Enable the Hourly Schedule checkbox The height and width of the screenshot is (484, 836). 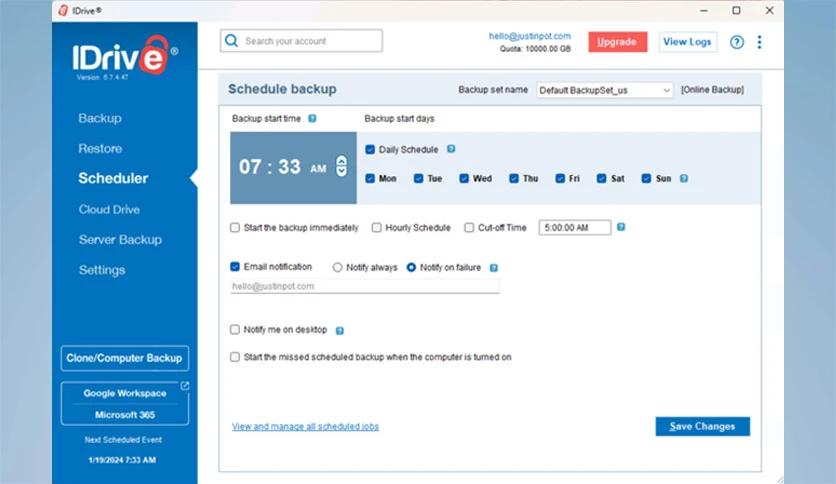tap(376, 228)
